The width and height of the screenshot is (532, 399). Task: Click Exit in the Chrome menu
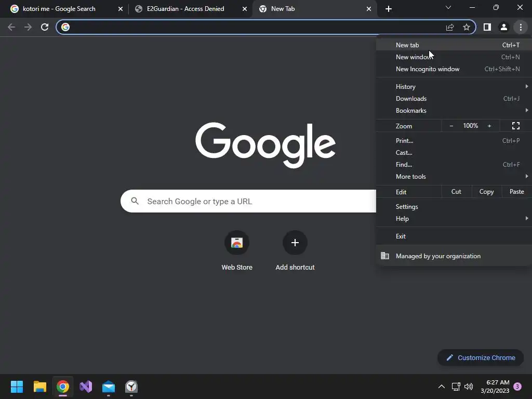[454, 236]
